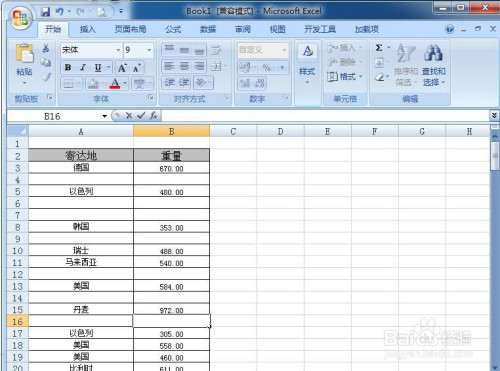Open font size dropdown
500x371 pixels.
click(149, 50)
